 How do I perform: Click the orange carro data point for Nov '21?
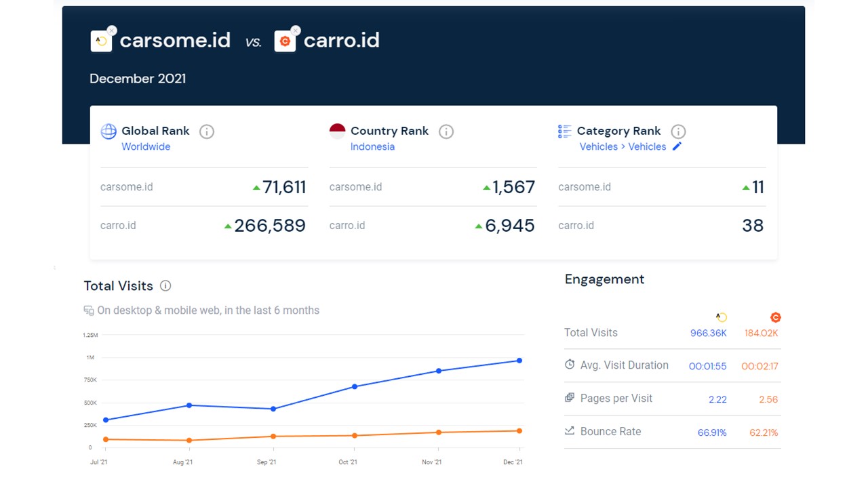[439, 432]
